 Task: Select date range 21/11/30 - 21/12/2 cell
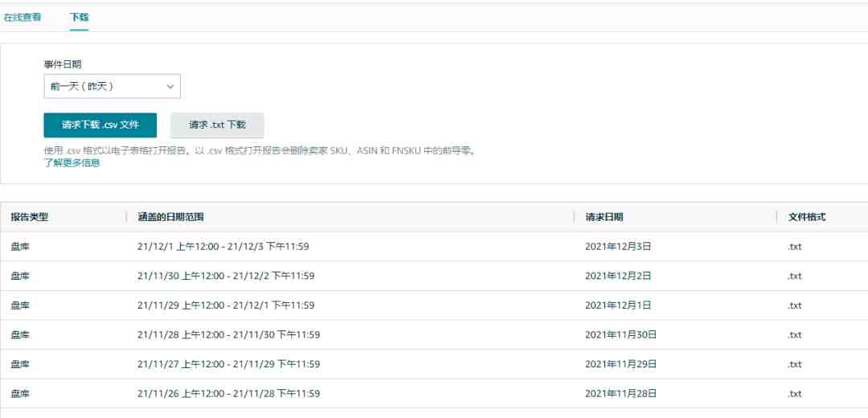tap(226, 276)
